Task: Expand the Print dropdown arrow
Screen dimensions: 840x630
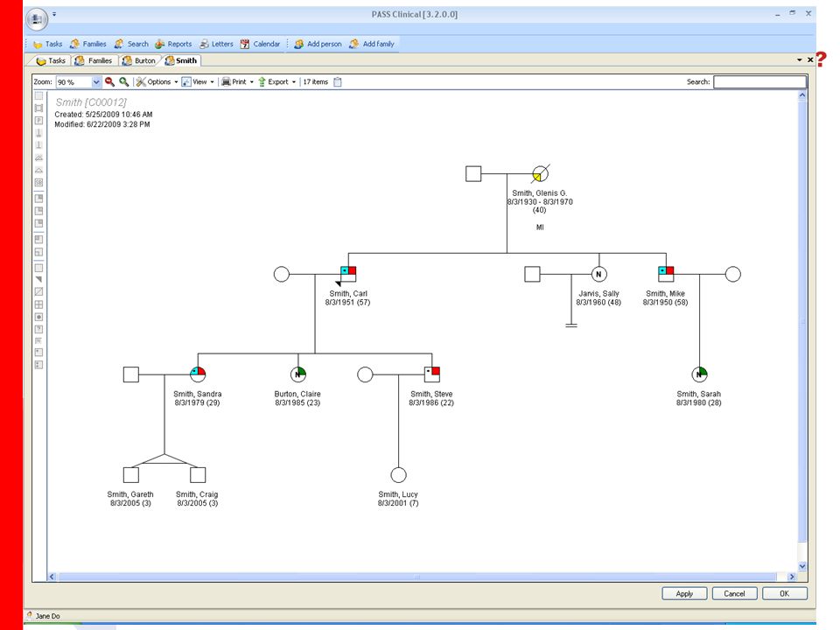Action: click(252, 82)
